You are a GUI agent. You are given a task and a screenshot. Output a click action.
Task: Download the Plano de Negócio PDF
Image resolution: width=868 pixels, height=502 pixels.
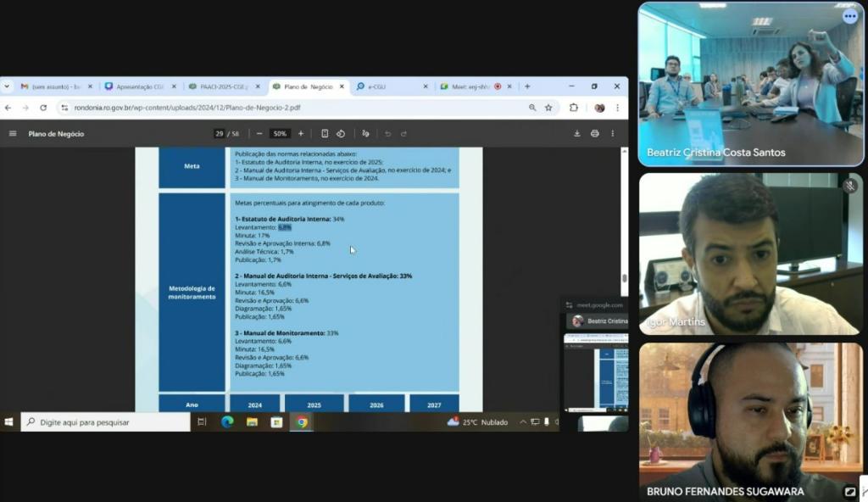577,134
